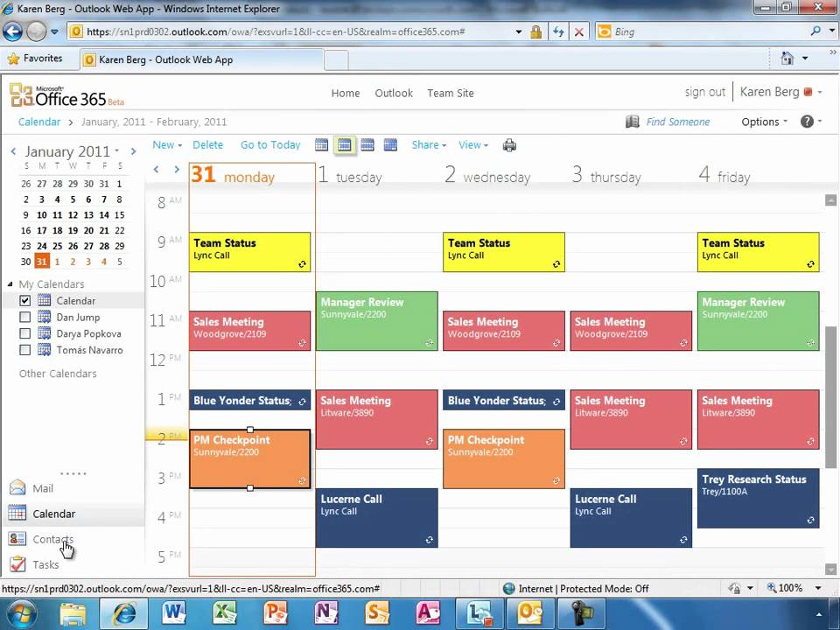Click the browser refresh button
Viewport: 840px width, 630px height.
click(x=558, y=31)
